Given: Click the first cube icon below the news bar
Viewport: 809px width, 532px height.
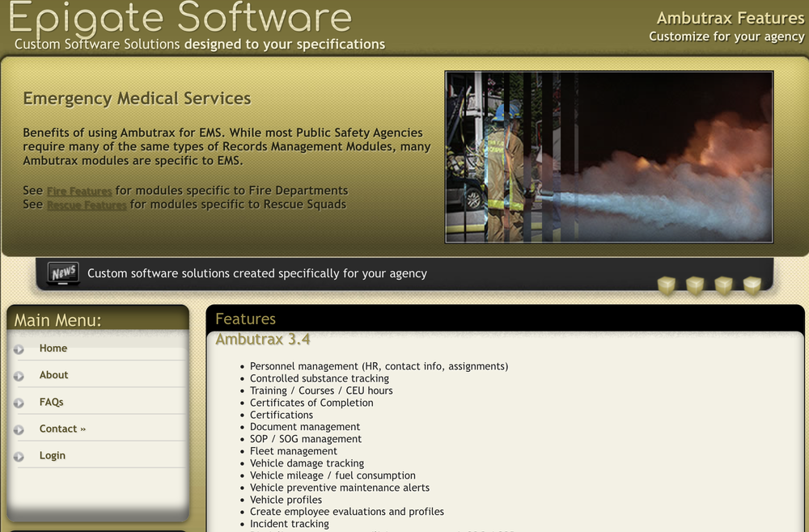Looking at the screenshot, I should pyautogui.click(x=666, y=285).
